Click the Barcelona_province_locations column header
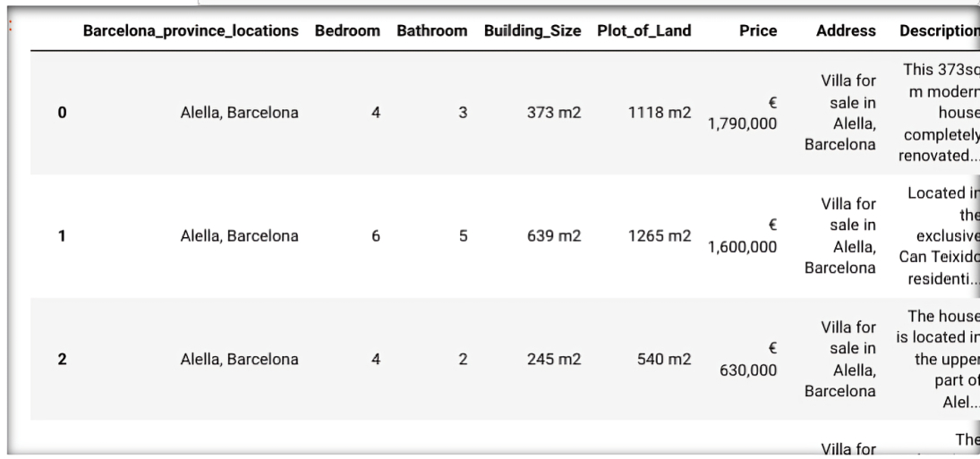Viewport: 980px width, 459px height. click(x=191, y=31)
